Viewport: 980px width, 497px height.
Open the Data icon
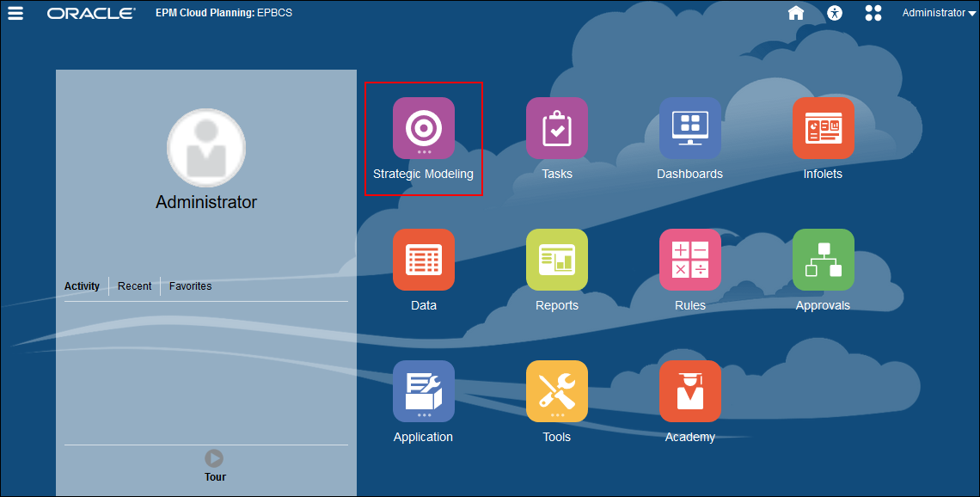pyautogui.click(x=423, y=260)
